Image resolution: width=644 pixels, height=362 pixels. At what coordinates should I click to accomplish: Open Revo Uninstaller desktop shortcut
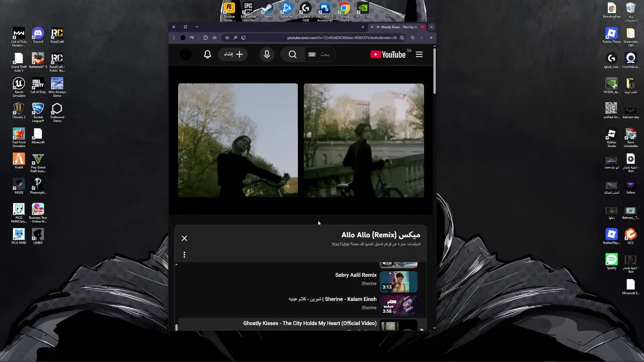pyautogui.click(x=630, y=138)
